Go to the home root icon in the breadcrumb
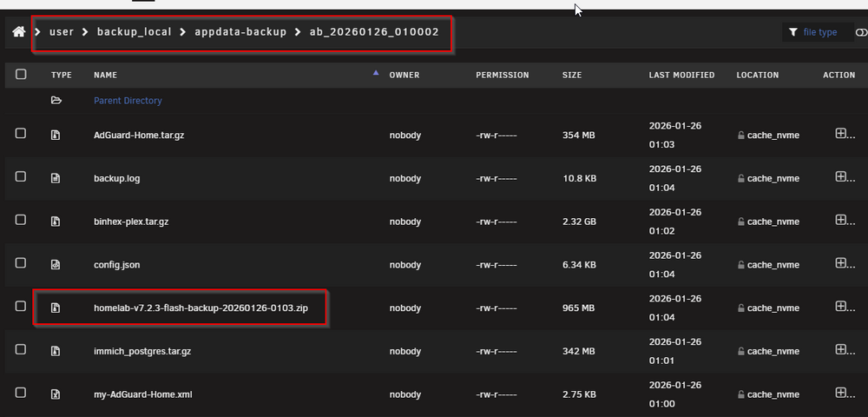 pos(19,32)
